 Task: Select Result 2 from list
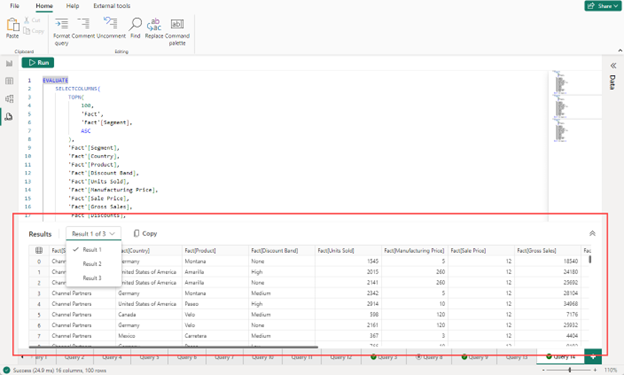pyautogui.click(x=93, y=264)
